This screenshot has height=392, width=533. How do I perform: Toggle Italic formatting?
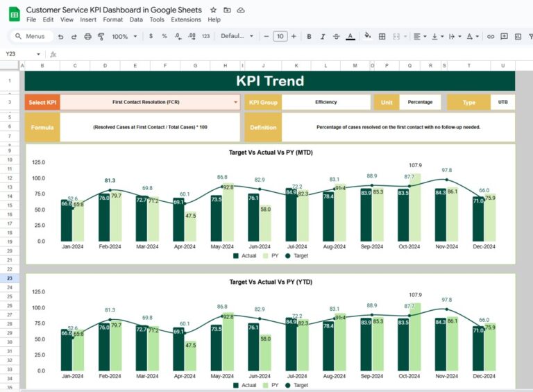323,36
